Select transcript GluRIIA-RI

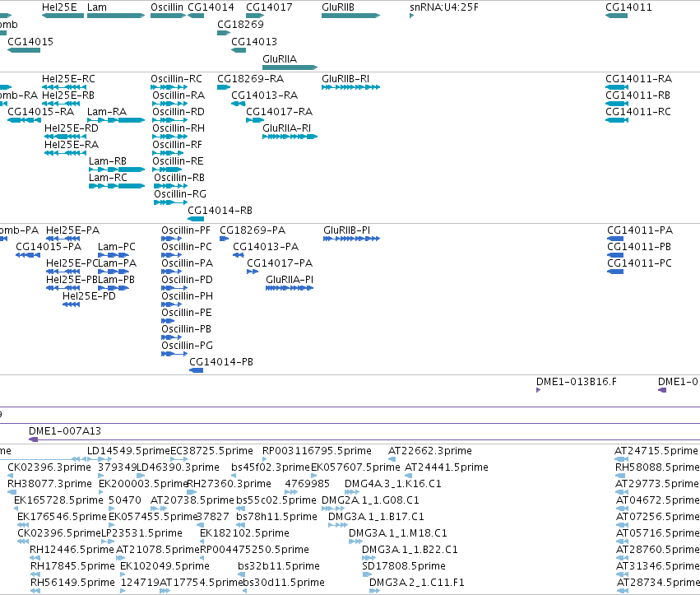(x=286, y=128)
